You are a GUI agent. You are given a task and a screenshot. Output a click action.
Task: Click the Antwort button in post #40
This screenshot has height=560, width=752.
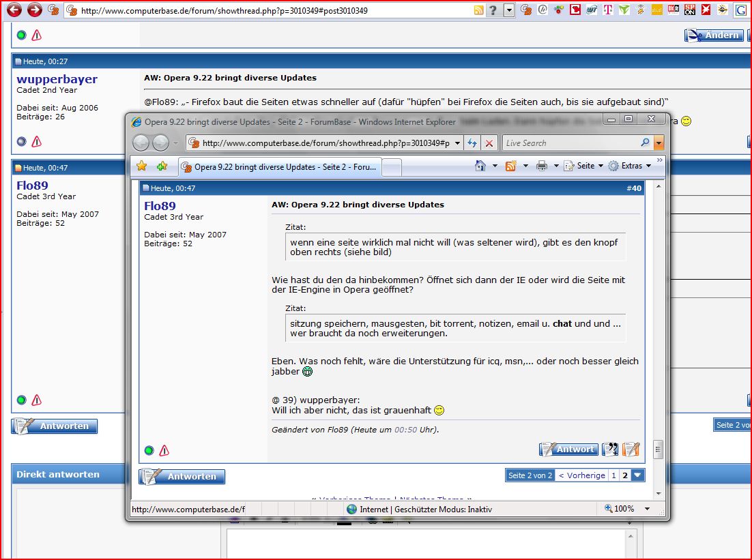pyautogui.click(x=569, y=450)
